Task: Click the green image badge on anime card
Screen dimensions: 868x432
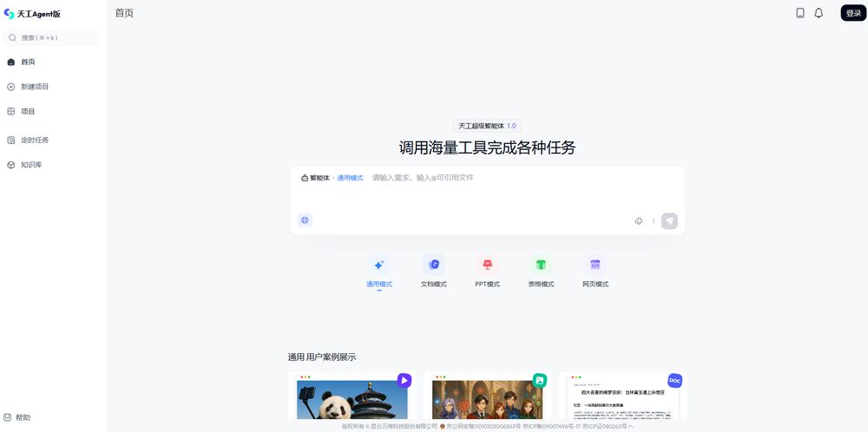Action: [x=540, y=381]
